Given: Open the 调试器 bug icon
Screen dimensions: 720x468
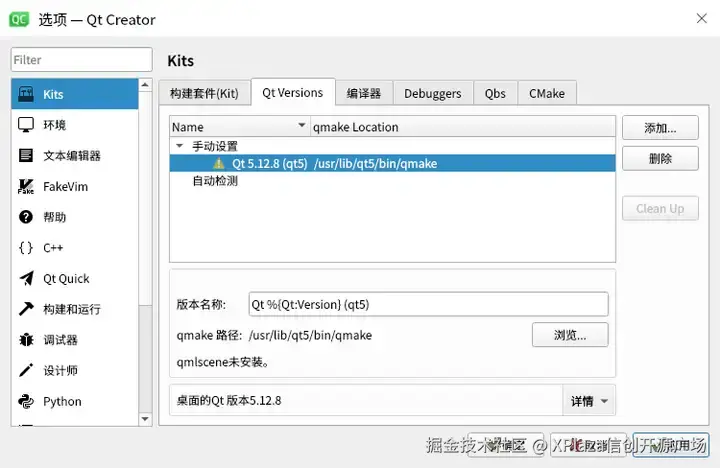Looking at the screenshot, I should 26,339.
